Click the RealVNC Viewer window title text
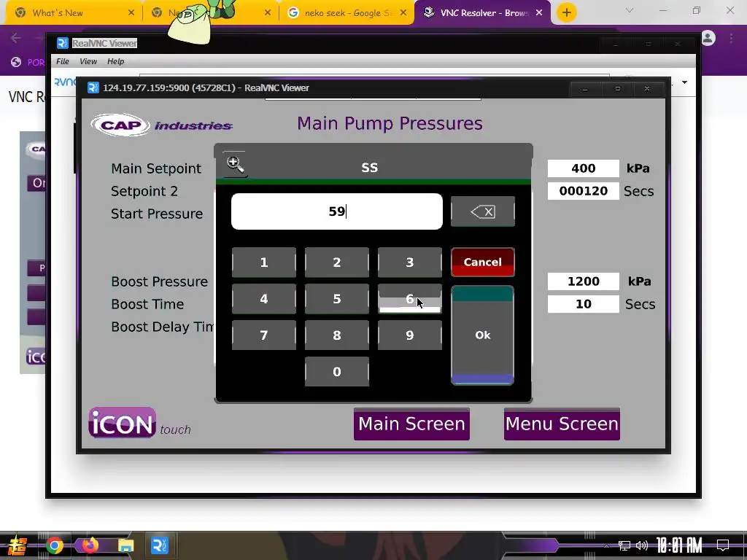 pos(105,43)
